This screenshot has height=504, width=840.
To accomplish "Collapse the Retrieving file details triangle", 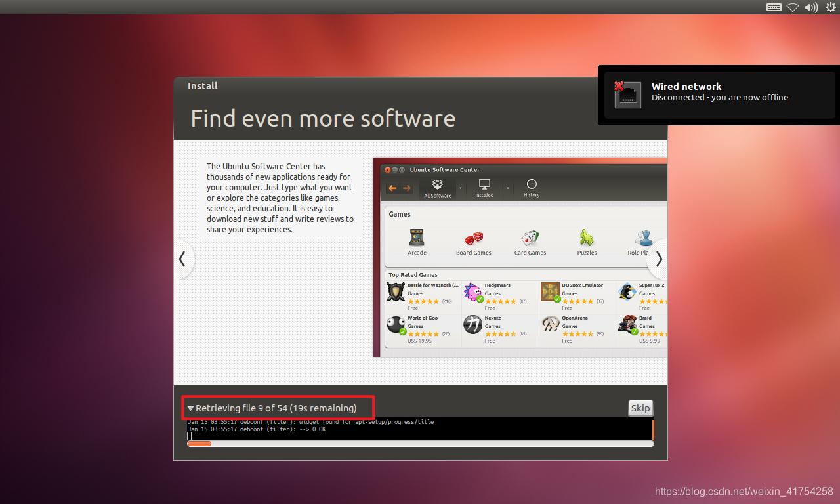I will tap(190, 408).
